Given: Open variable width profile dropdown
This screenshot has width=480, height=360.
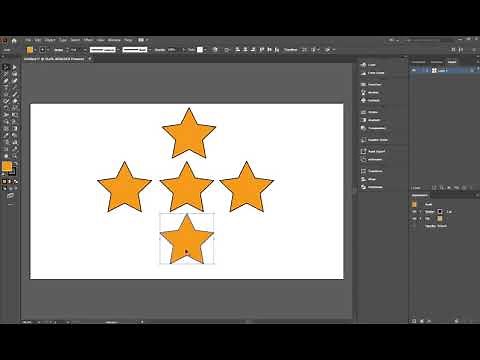Looking at the screenshot, I should (x=118, y=50).
